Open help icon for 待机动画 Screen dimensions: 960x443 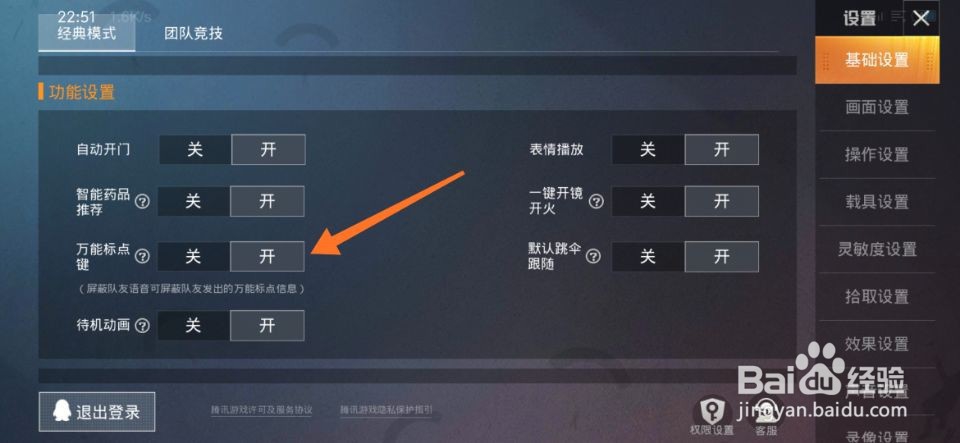(142, 326)
